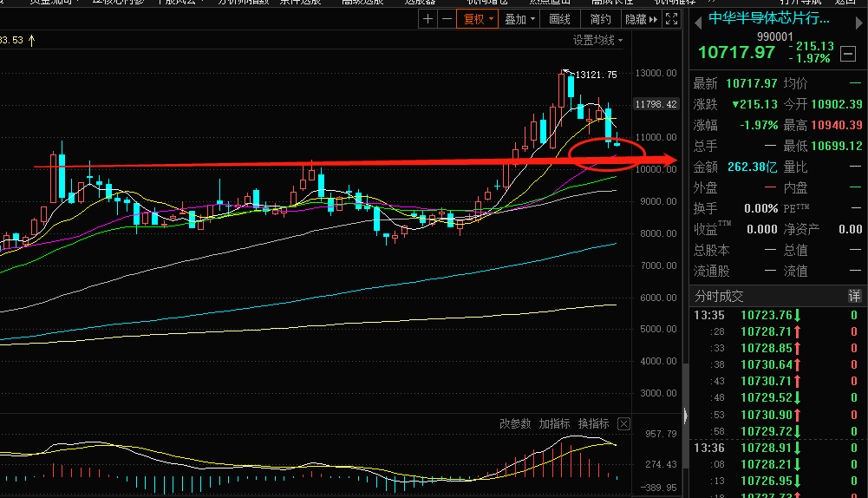
Task: Click the 11798.42 price axis marker
Action: coord(656,104)
